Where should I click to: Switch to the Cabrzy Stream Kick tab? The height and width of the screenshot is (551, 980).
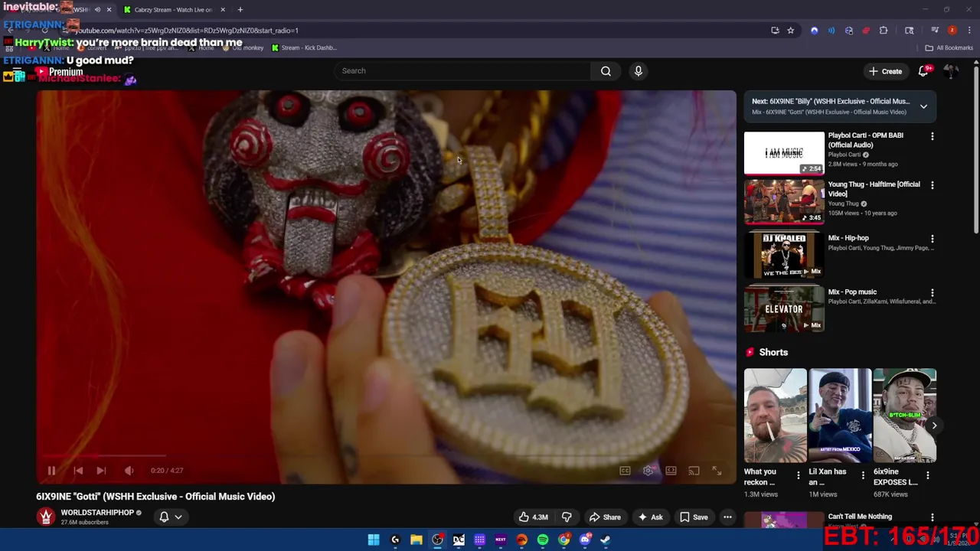(172, 9)
